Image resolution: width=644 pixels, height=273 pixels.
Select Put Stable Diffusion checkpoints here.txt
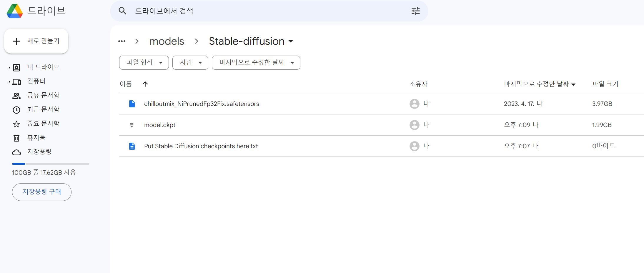[x=201, y=146]
